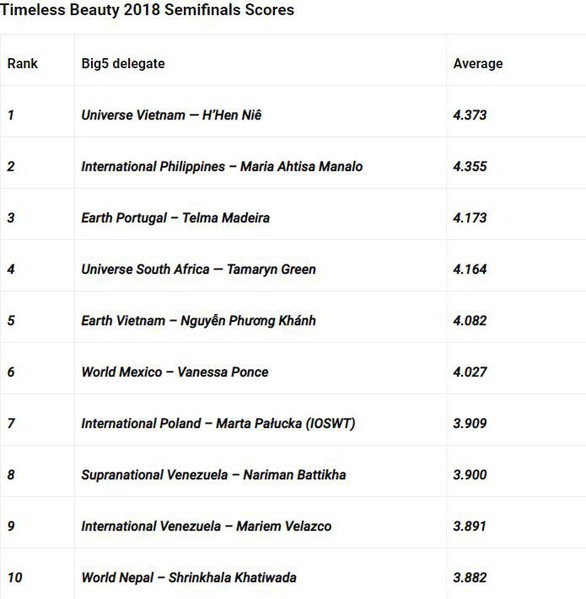
Task: Select the Average column header
Action: pyautogui.click(x=478, y=63)
